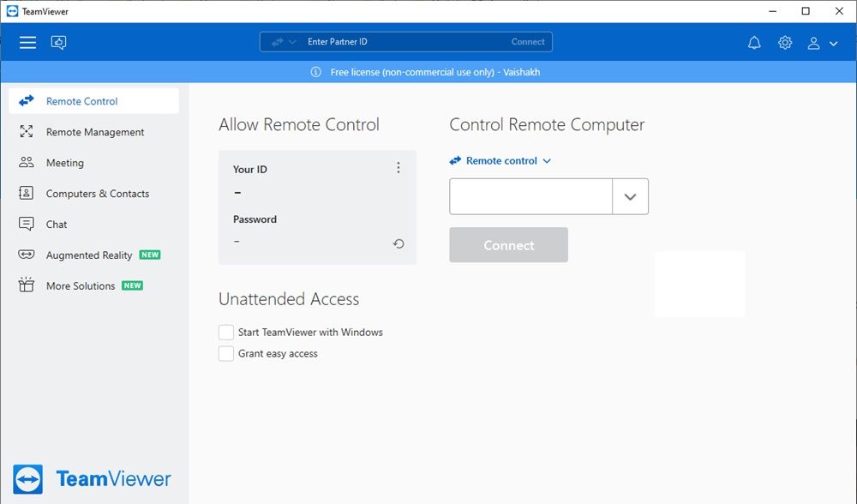Click the Chat bubble icon
Screen dimensions: 857x504
[27, 224]
